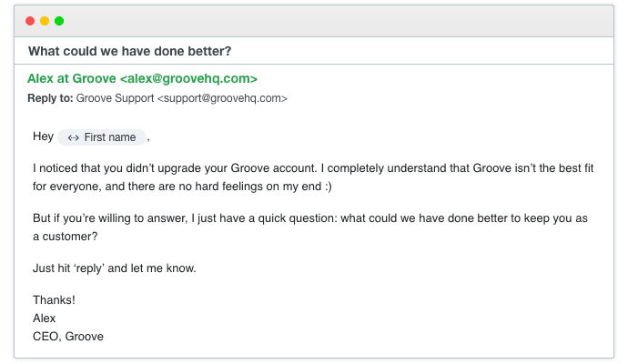The image size is (628, 364).
Task: Maximize window using the green button
Action: point(59,20)
